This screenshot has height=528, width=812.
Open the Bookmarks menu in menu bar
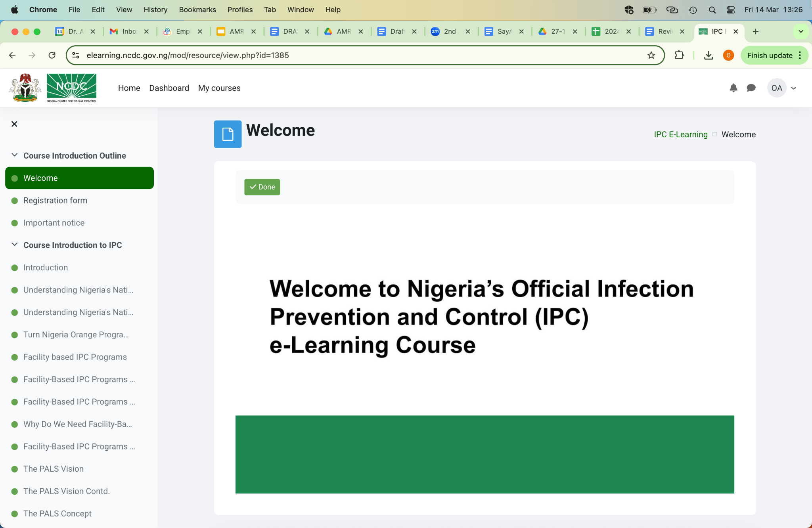pyautogui.click(x=197, y=10)
